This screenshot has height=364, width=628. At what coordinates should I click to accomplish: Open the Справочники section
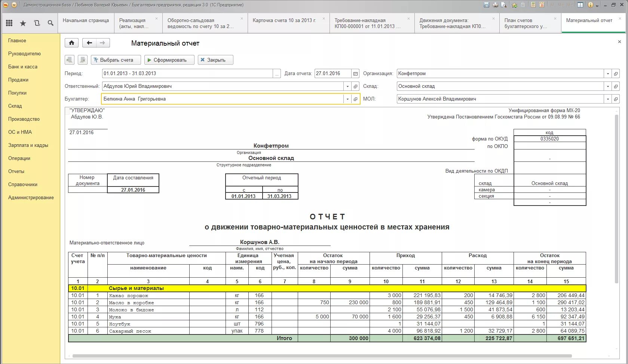tap(23, 185)
